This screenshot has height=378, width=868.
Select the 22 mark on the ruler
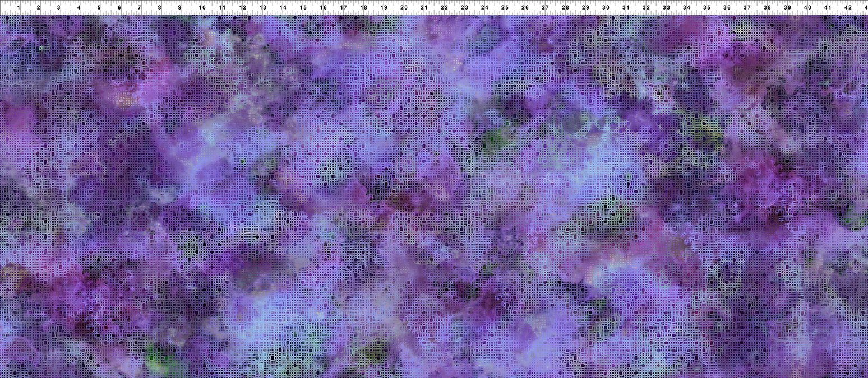(x=444, y=8)
